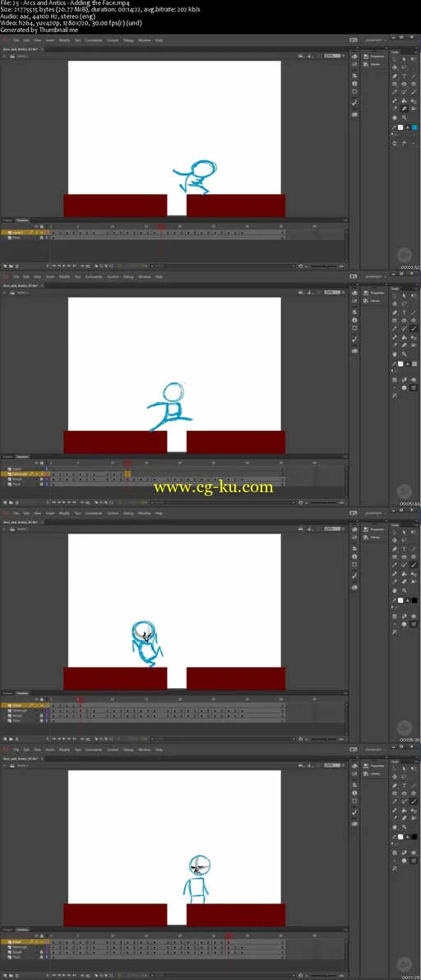Select the Selection arrow tool in the 00:08:36 frame
421x980 pixels.
394,533
